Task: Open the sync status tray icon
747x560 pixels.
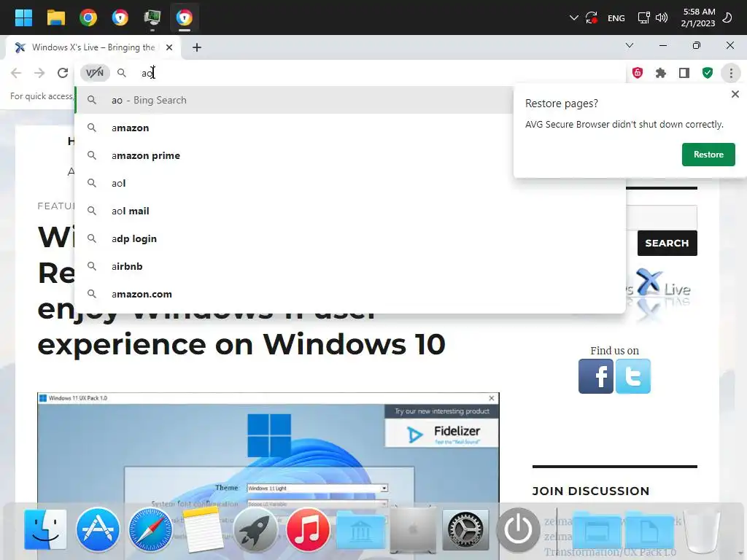Action: pos(592,18)
